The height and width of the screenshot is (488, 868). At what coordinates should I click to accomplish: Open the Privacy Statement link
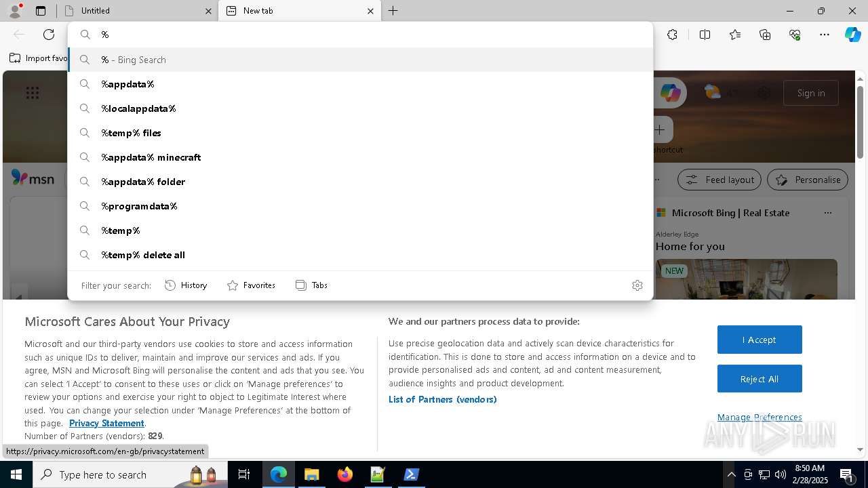[106, 423]
